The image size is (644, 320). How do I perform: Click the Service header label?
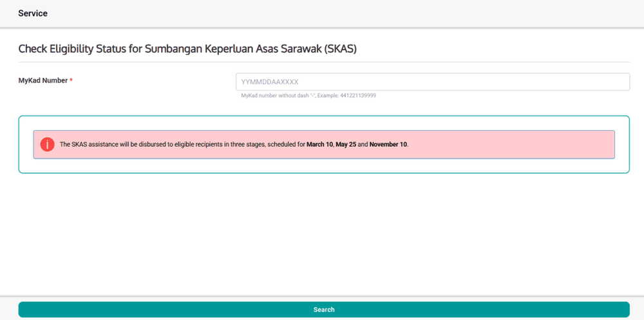(x=33, y=14)
